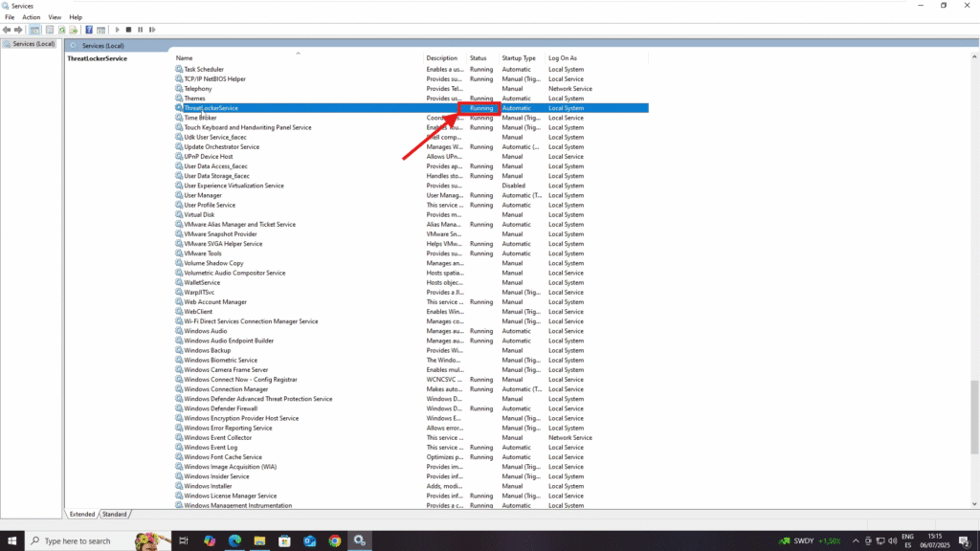Click the vertical scrollbar thumb
Image resolution: width=980 pixels, height=551 pixels.
pyautogui.click(x=974, y=416)
